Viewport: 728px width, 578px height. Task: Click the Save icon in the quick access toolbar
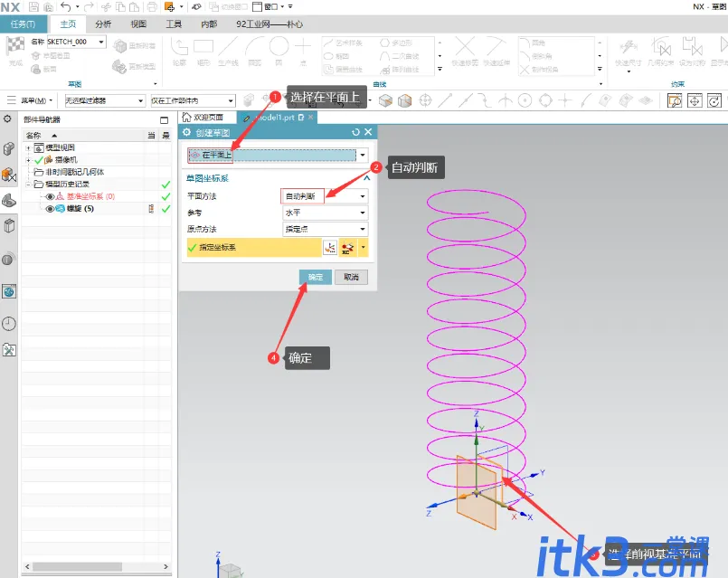coord(33,7)
